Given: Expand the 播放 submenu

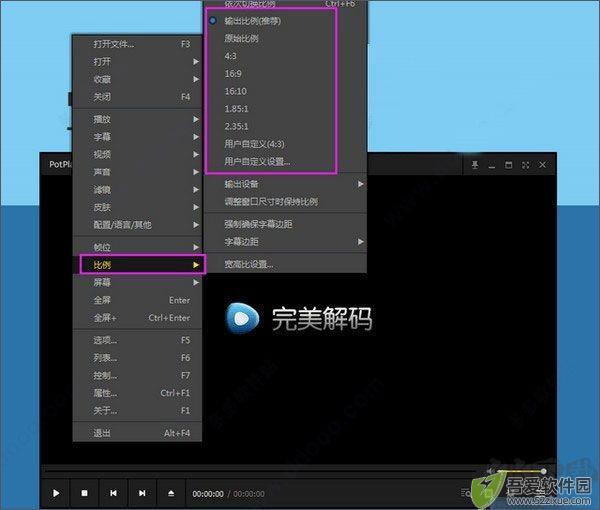Looking at the screenshot, I should click(x=137, y=119).
